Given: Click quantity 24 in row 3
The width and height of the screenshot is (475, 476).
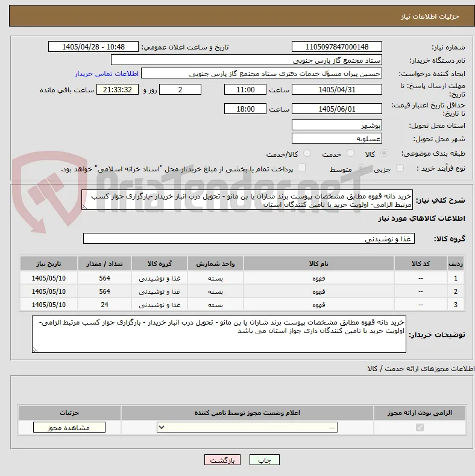Looking at the screenshot, I should [104, 305].
